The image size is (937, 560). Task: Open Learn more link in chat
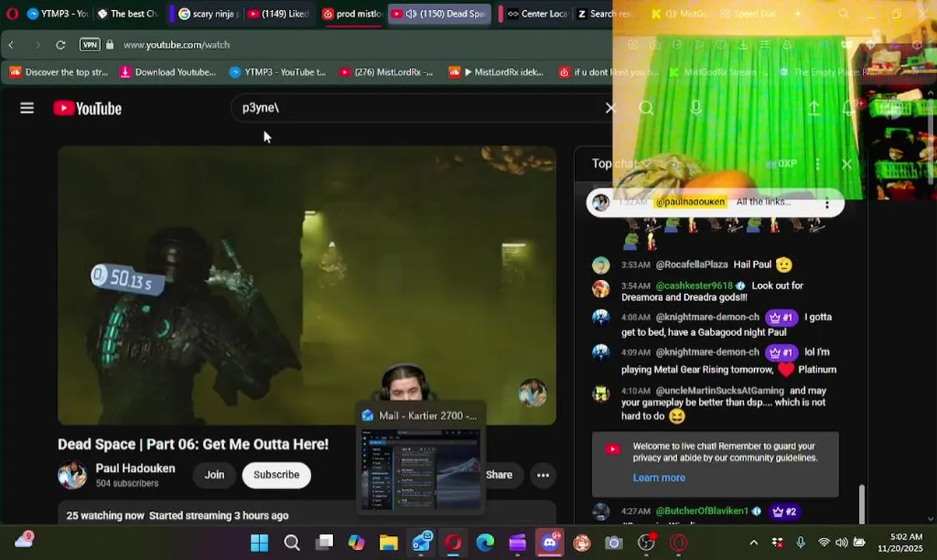click(x=659, y=478)
